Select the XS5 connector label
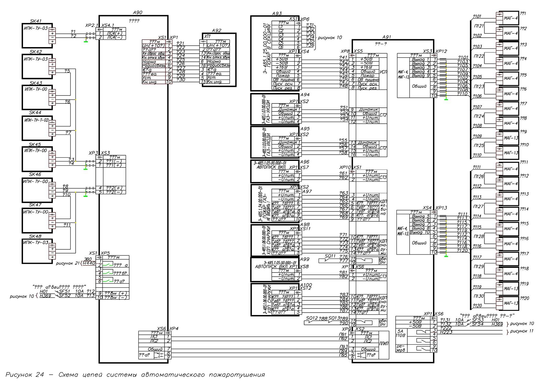This screenshot has width=560, height=392. coord(358,51)
